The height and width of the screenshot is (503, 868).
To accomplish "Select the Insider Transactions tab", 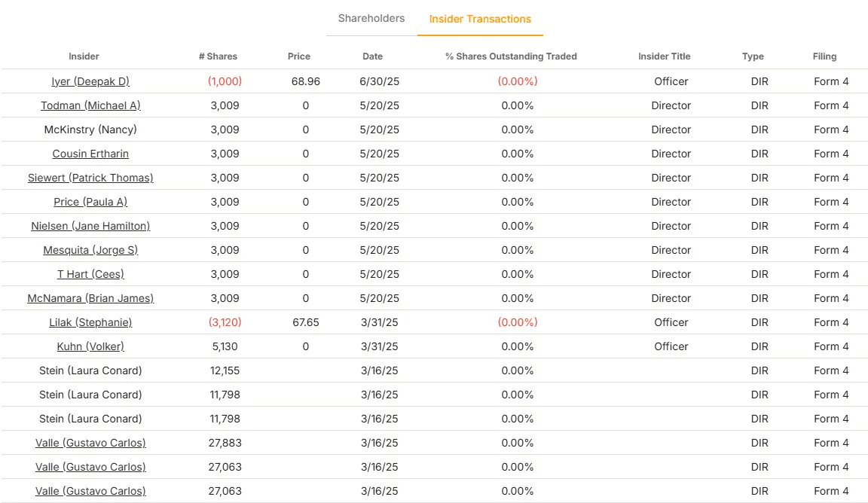I will (480, 18).
